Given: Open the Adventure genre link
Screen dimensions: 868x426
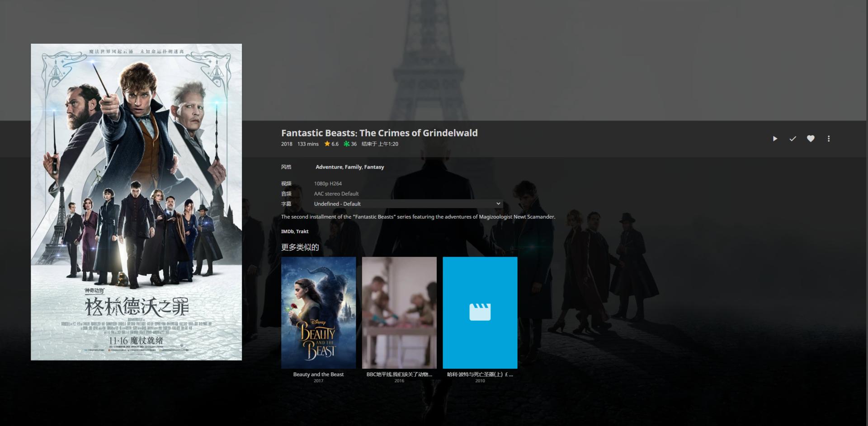Looking at the screenshot, I should [329, 167].
